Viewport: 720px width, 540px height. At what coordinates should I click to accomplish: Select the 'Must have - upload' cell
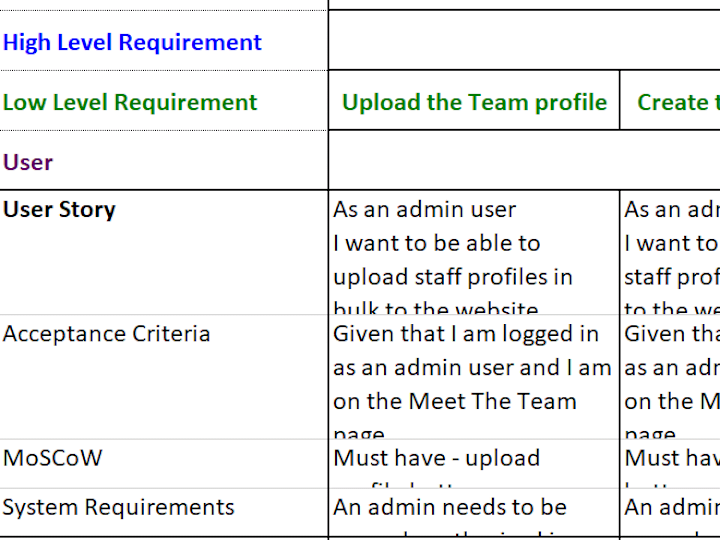[474, 464]
